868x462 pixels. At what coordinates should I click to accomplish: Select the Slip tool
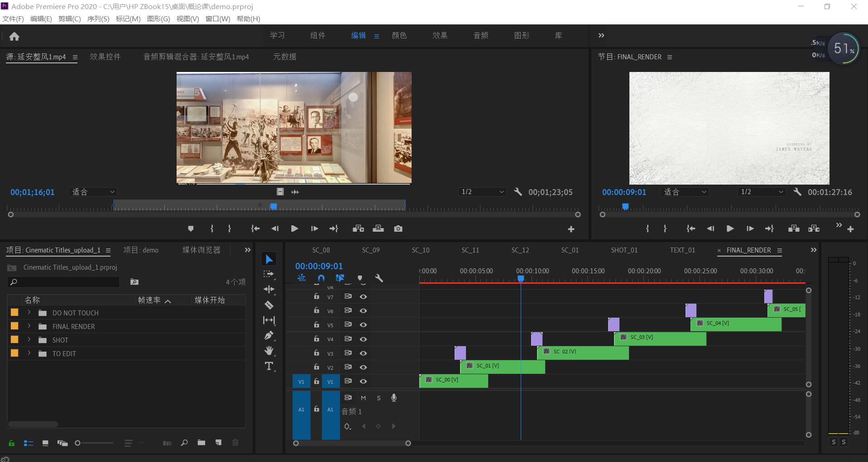(269, 320)
